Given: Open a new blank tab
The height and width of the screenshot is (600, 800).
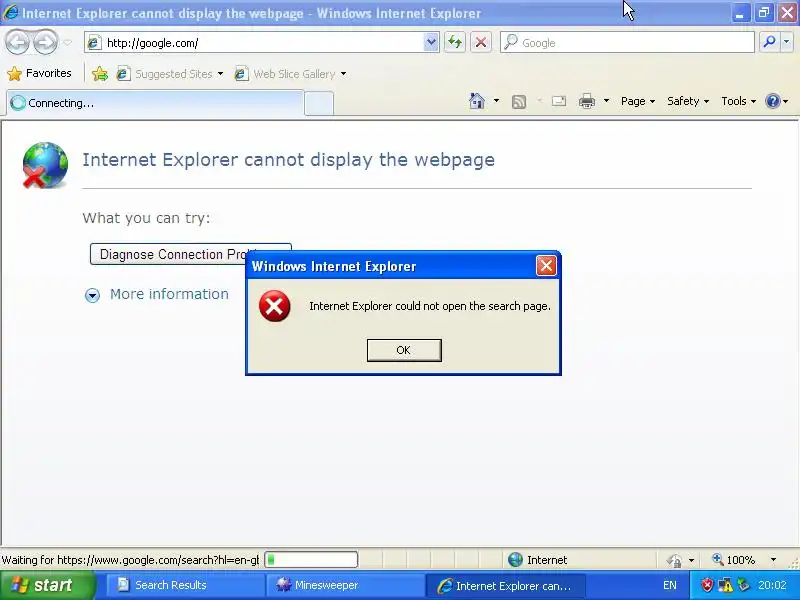Looking at the screenshot, I should pos(319,104).
